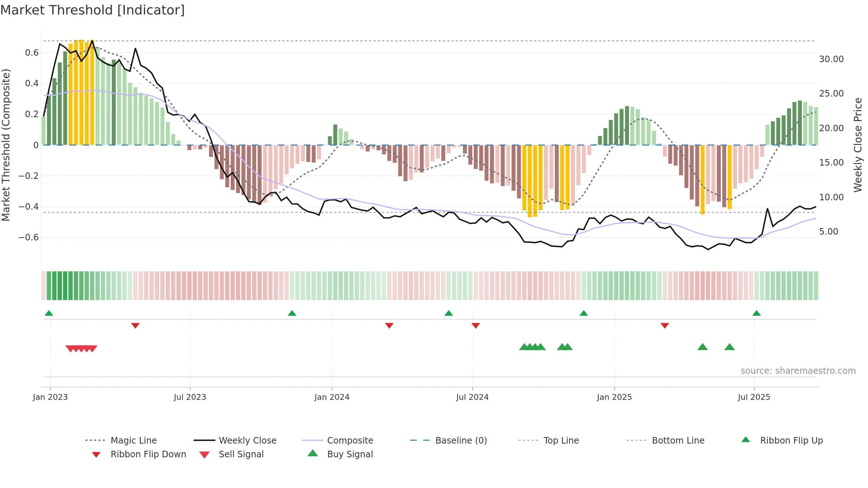Click the Ribbon Flip Down marker at Jul 2024

pos(476,326)
